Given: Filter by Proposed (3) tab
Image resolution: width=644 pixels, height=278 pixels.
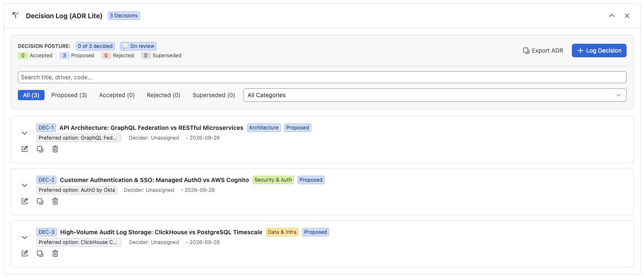Looking at the screenshot, I should (x=69, y=95).
